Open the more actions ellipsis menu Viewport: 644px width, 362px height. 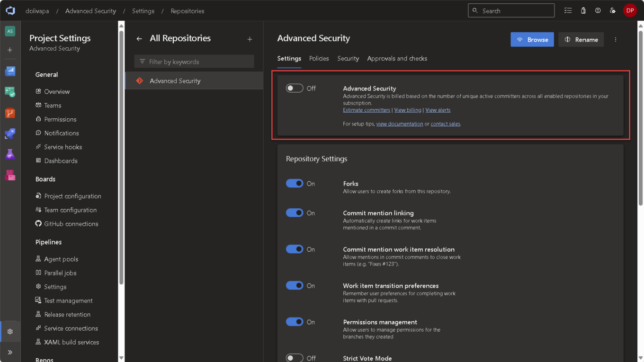tap(616, 39)
